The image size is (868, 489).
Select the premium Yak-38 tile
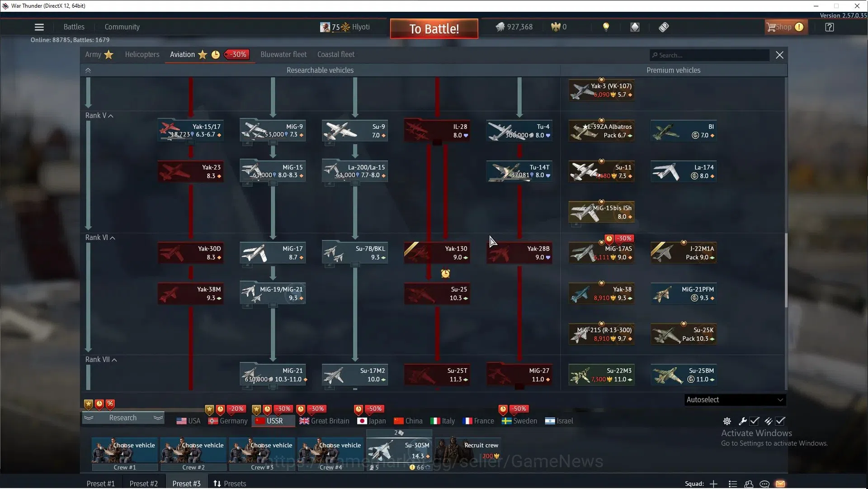[x=601, y=294]
